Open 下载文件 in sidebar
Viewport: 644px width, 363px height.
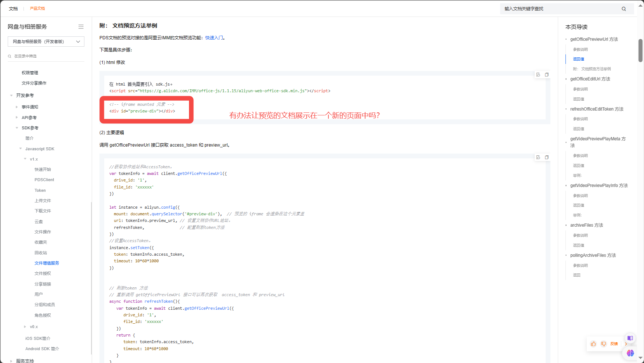coord(43,211)
